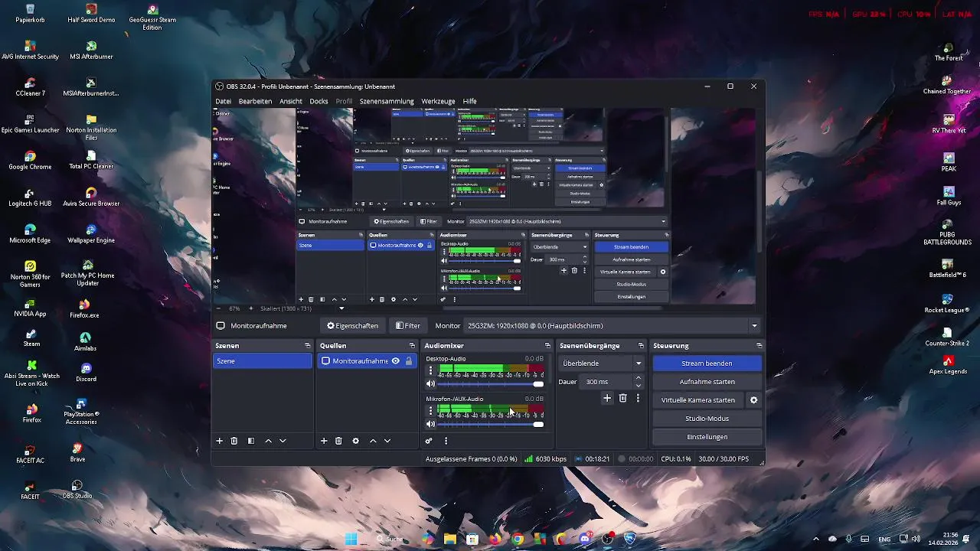Toggle Studio-Modus in the Steuerung dock
Viewport: 980px width, 551px height.
pos(707,419)
